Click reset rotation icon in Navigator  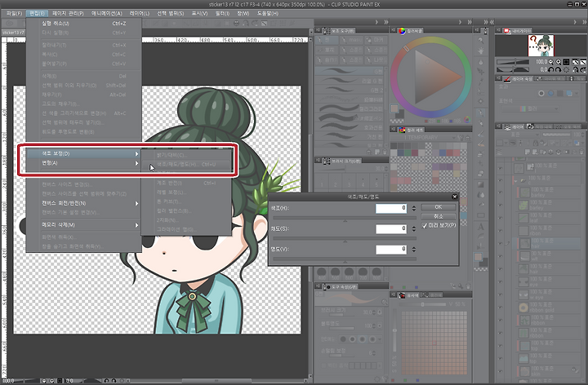[566, 69]
